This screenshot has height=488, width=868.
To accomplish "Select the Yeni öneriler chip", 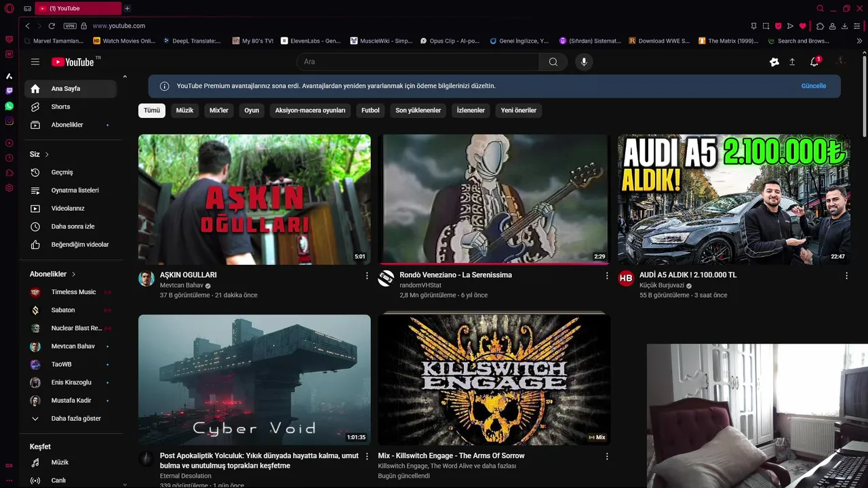I will click(519, 110).
